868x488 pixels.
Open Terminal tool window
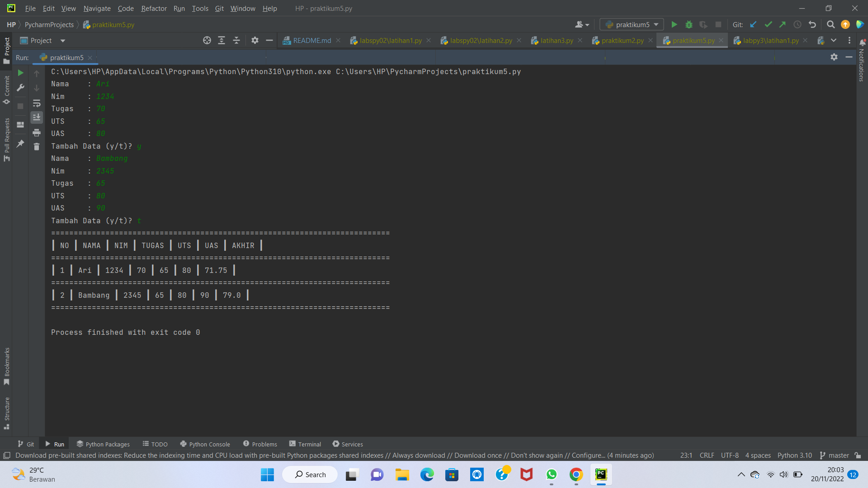pos(305,444)
